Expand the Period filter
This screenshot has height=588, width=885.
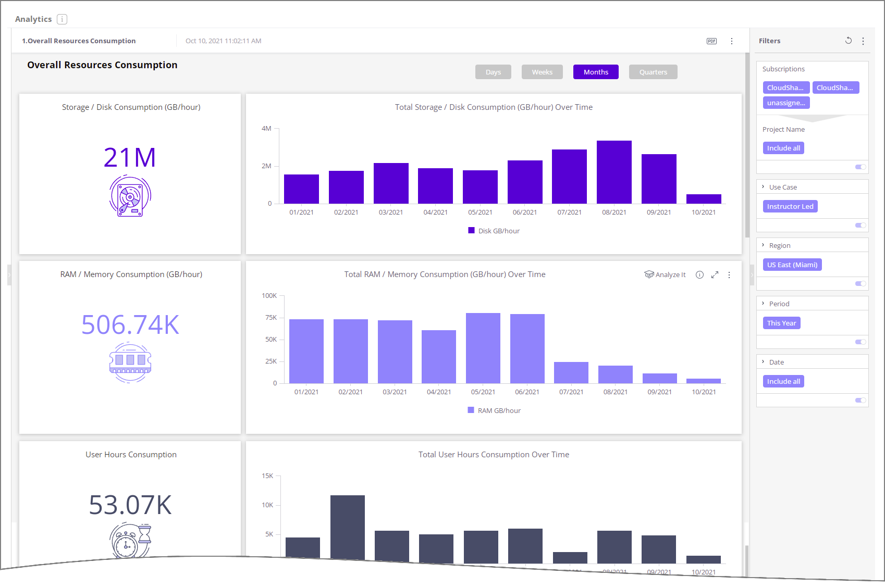(x=763, y=303)
